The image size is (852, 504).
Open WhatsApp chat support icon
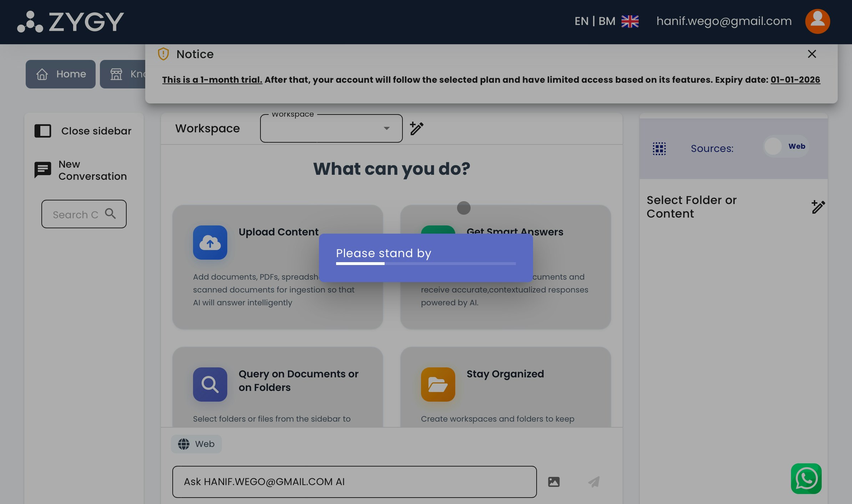(806, 478)
